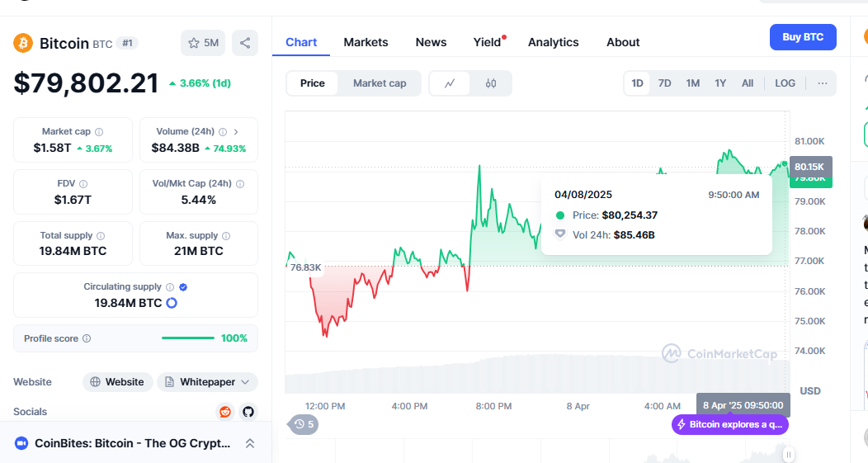Expand the Whitepaper dropdown
Image resolution: width=868 pixels, height=463 pixels.
pos(208,382)
